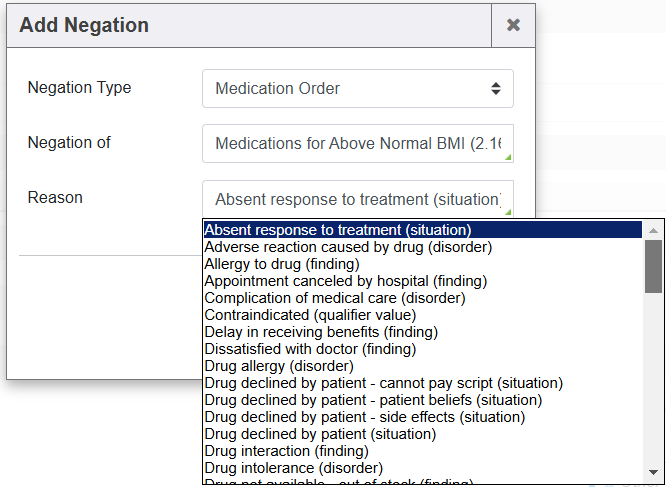Select Allergy to drug (finding)

point(281,264)
